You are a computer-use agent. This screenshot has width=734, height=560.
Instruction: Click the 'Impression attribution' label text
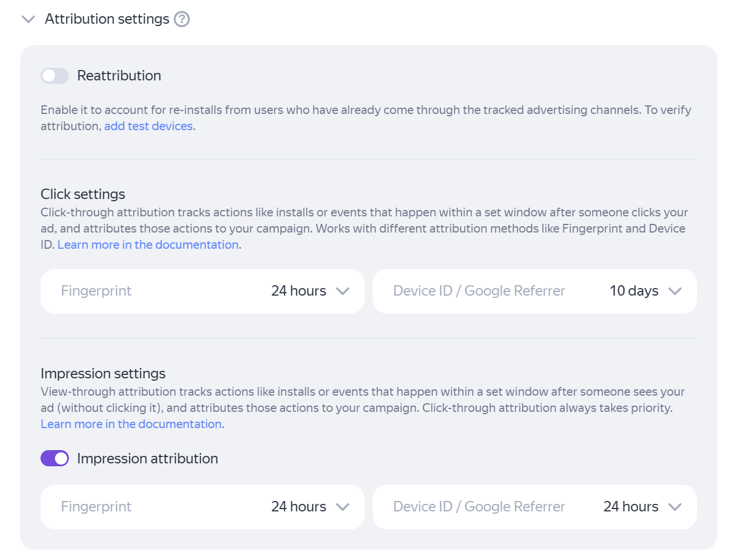(148, 459)
